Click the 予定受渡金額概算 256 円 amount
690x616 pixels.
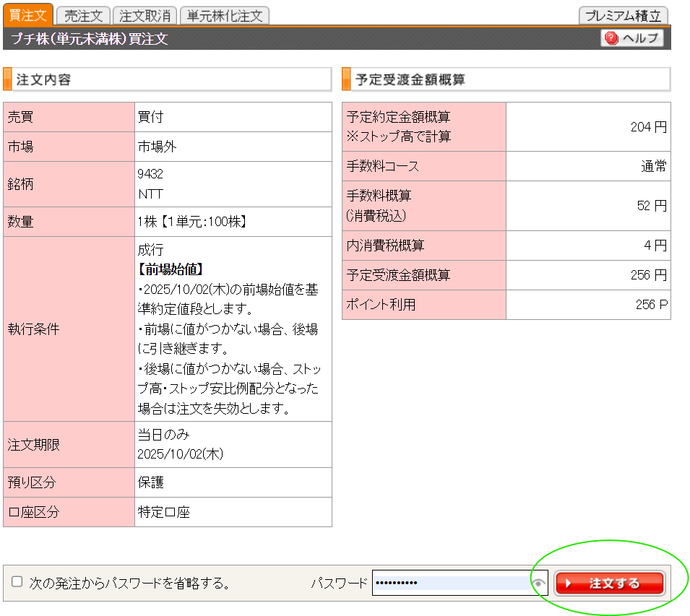tap(647, 275)
